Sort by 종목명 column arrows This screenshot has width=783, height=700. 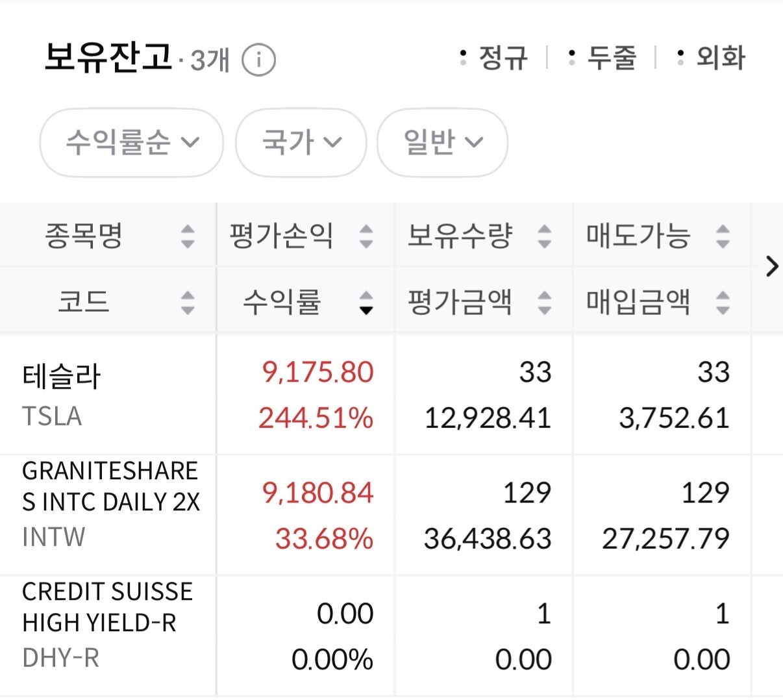coord(188,236)
